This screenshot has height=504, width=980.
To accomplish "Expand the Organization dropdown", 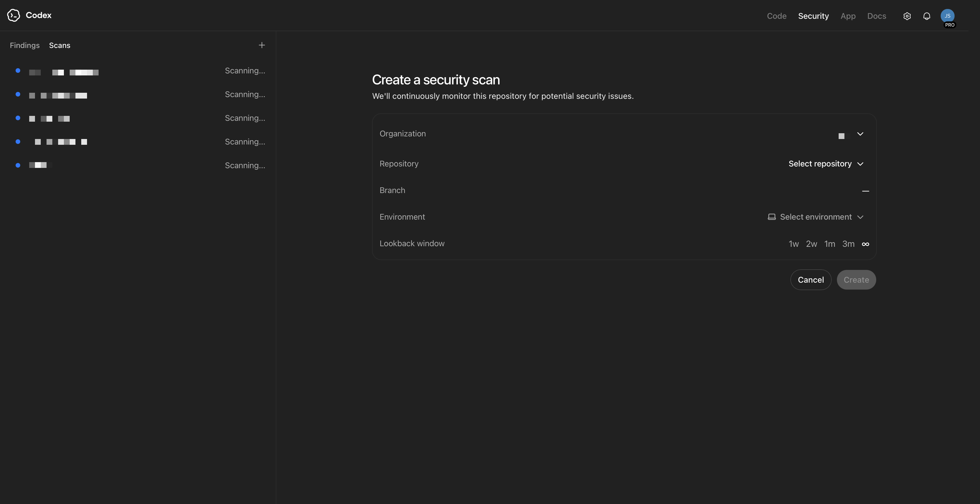I will (x=861, y=134).
